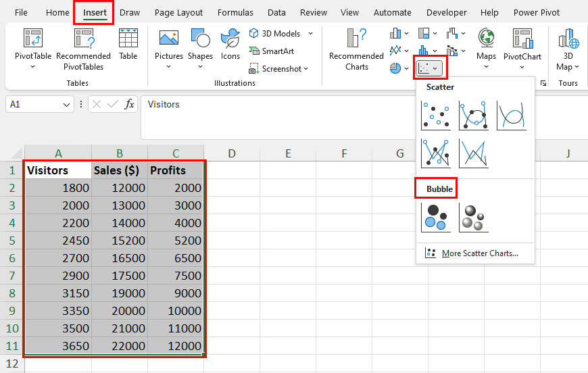Open the Maps chart dropdown
This screenshot has height=373, width=588.
(x=486, y=49)
